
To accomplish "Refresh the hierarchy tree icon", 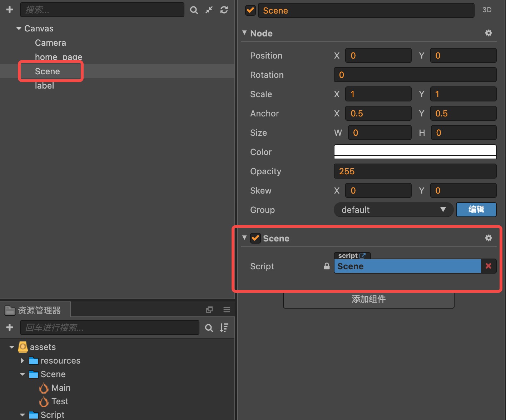I will (224, 10).
